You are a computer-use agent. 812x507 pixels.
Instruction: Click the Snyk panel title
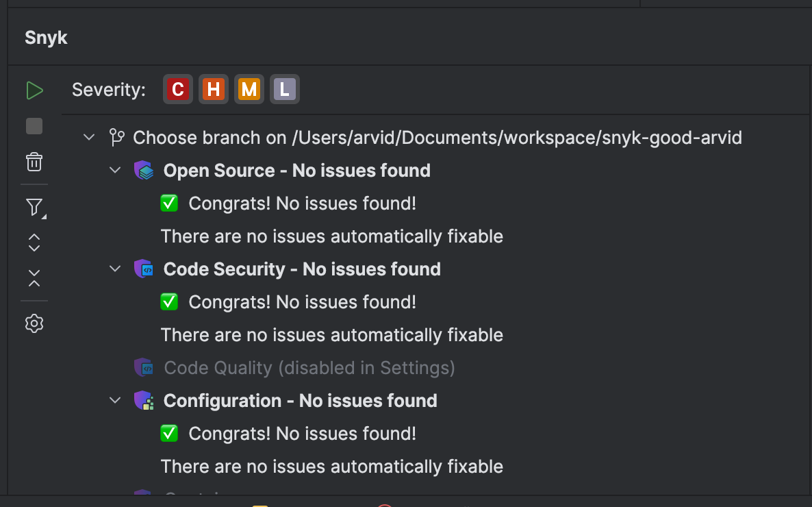(46, 38)
